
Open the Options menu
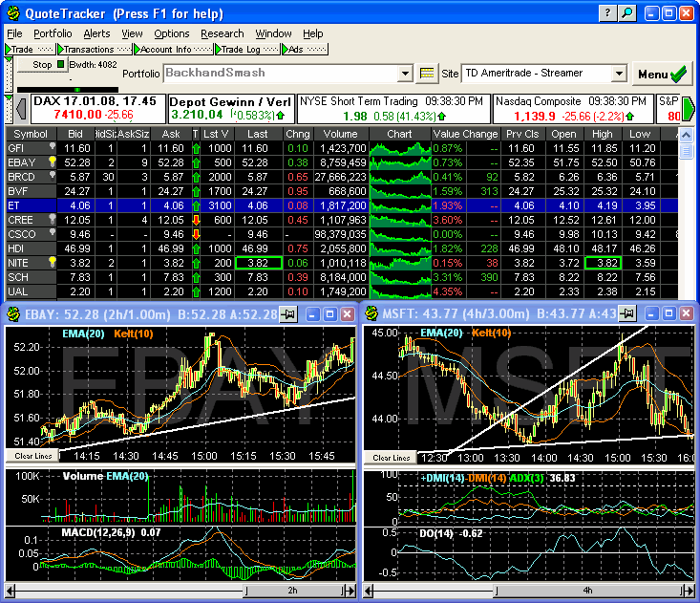point(172,33)
